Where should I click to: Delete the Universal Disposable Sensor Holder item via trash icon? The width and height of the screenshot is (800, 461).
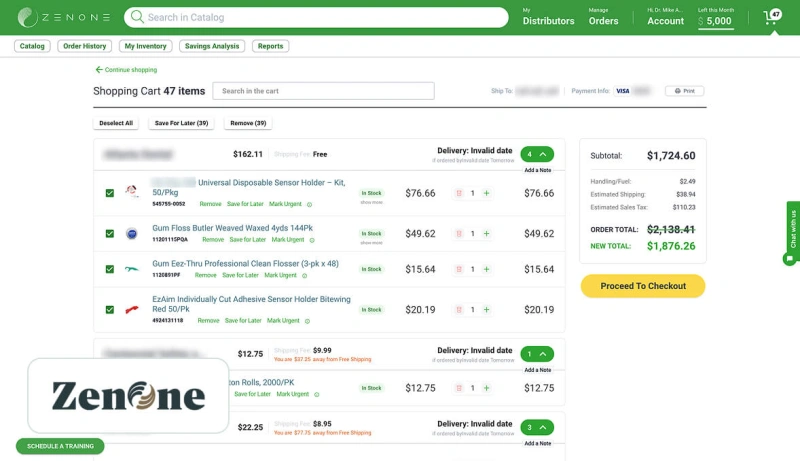point(459,193)
